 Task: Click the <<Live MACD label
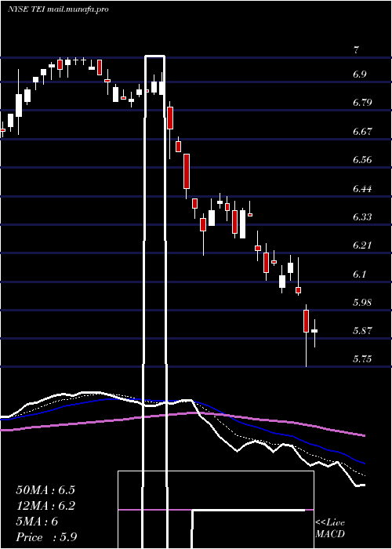(330, 529)
